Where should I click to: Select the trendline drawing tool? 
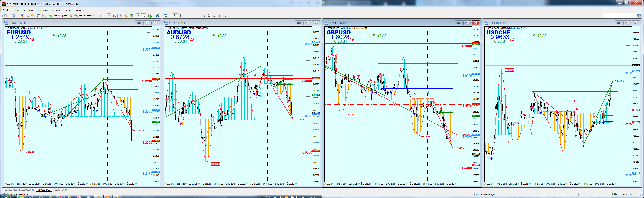(198, 16)
